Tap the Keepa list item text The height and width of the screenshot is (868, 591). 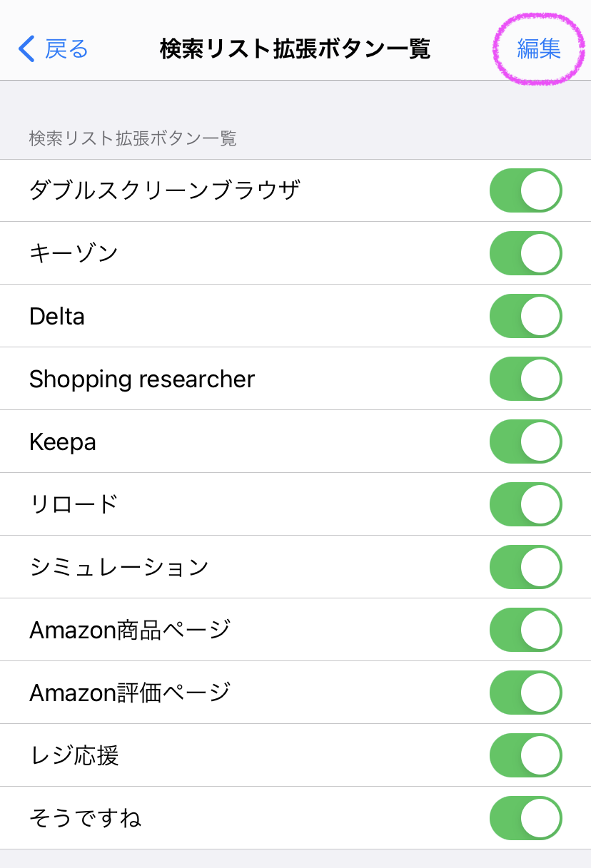(63, 442)
